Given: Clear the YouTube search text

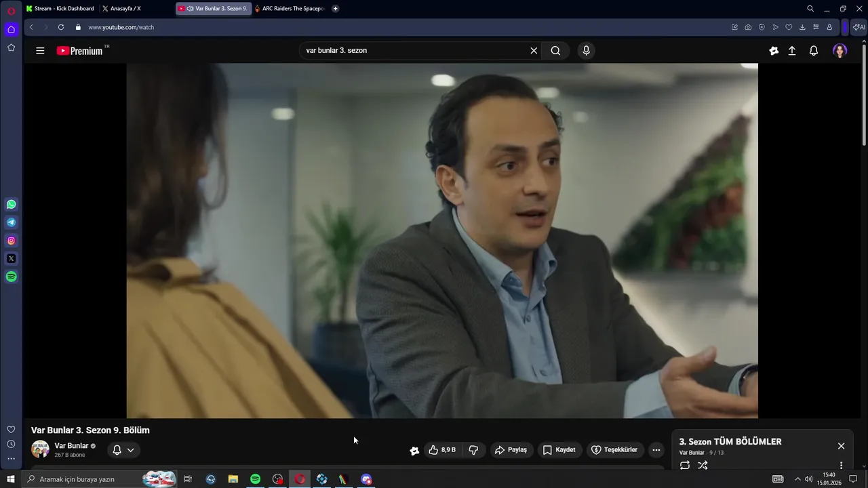Looking at the screenshot, I should coord(534,51).
